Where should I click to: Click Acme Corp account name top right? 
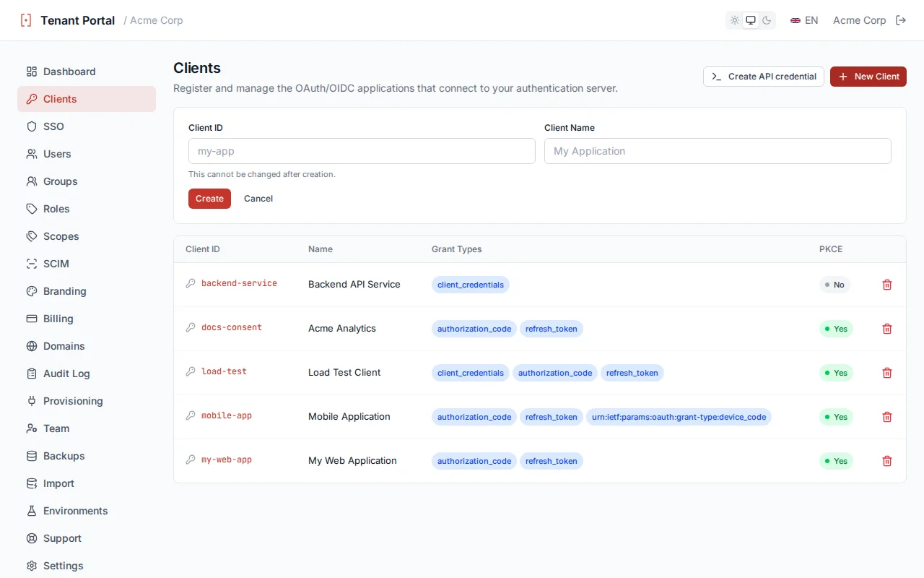click(x=859, y=20)
